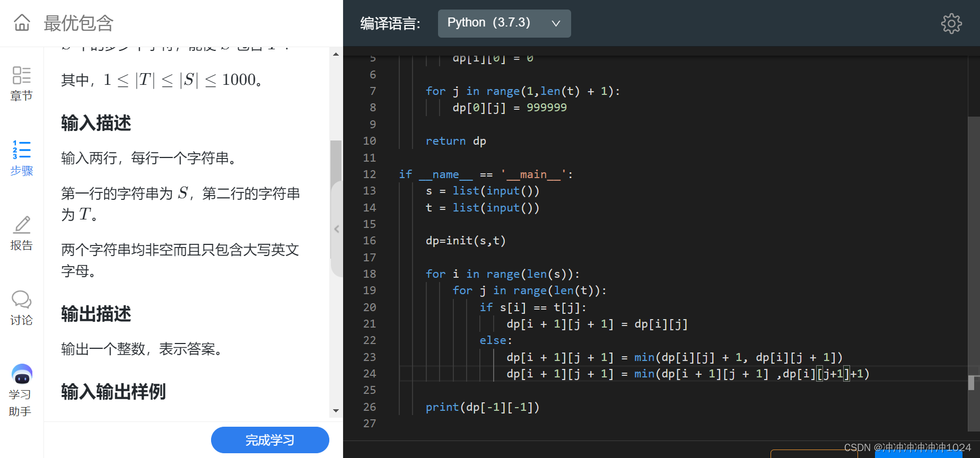
Task: Collapse the left problem panel handle
Action: 337,229
